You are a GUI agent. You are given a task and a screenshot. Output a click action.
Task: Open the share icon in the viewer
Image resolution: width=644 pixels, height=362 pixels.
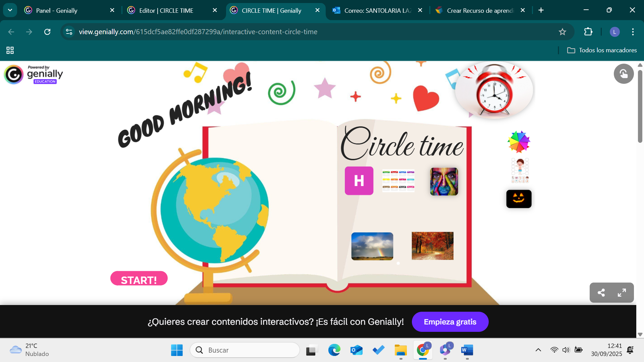pos(601,293)
